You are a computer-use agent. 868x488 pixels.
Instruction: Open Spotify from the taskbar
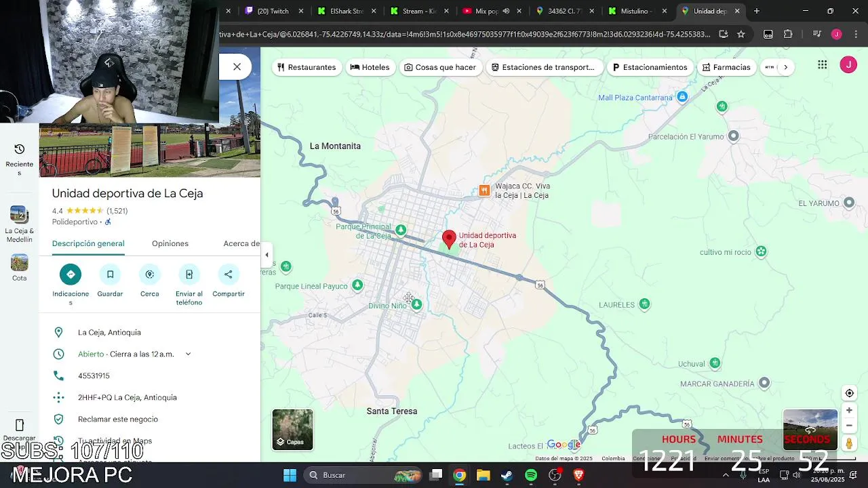[531, 475]
